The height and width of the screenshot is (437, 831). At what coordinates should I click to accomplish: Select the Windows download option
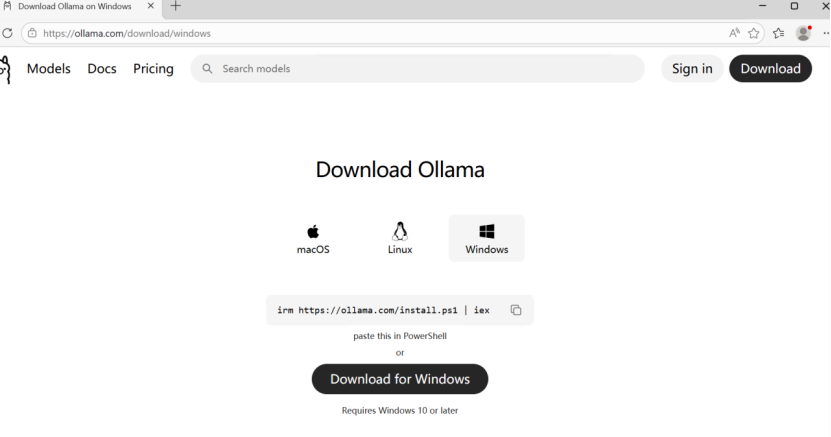point(487,238)
